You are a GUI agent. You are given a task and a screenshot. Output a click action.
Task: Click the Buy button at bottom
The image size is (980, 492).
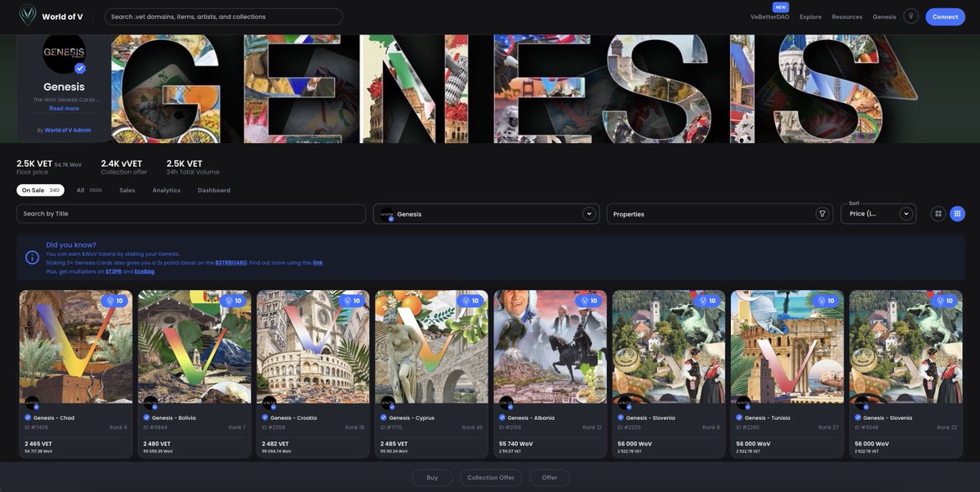coord(432,477)
